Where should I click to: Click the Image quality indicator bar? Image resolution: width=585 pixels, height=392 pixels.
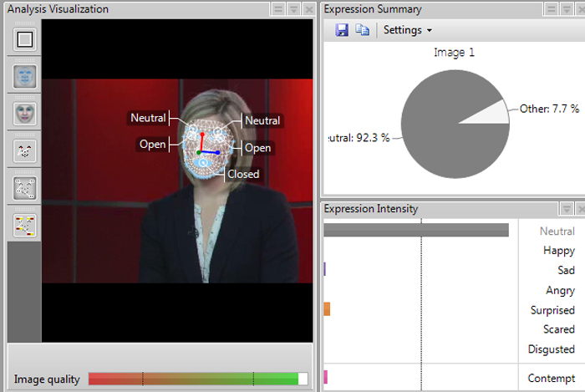tap(197, 379)
